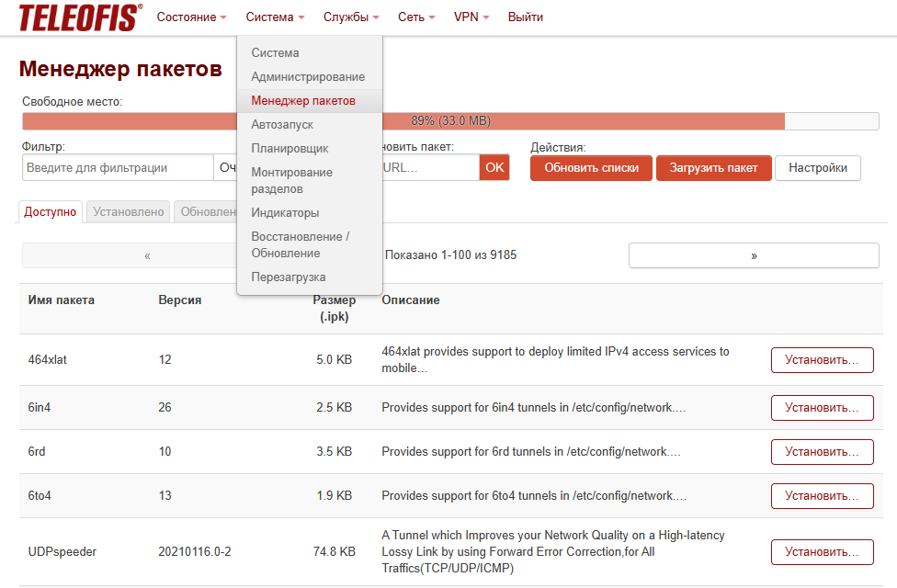Select the Перезагрузка menu item
Image resolution: width=897 pixels, height=588 pixels.
[289, 277]
